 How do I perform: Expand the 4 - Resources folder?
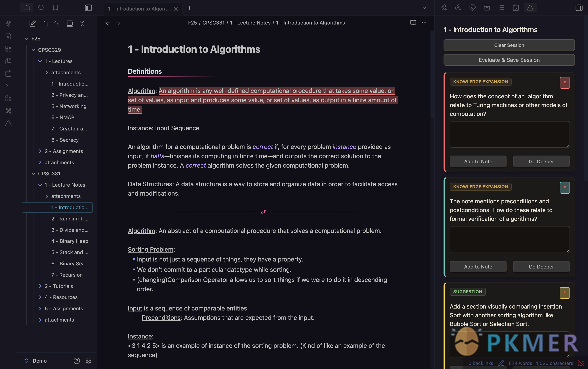[40, 297]
